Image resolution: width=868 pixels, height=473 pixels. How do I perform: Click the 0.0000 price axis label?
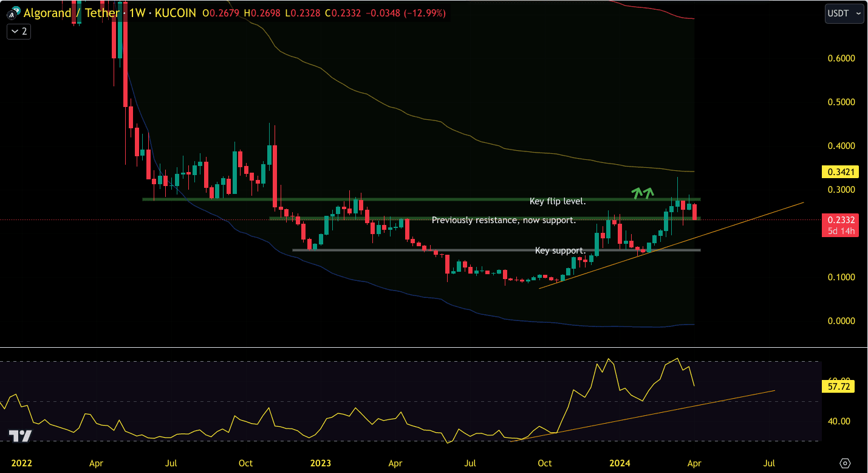(842, 321)
